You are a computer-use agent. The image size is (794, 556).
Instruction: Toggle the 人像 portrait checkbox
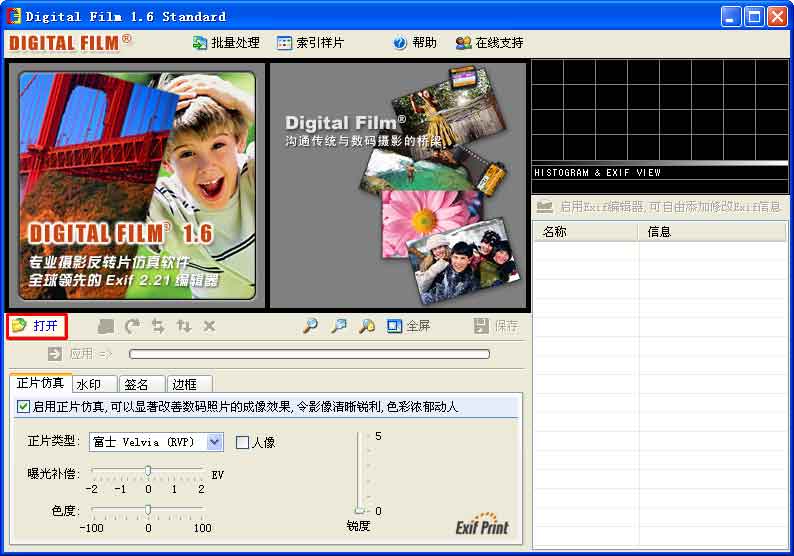[243, 443]
